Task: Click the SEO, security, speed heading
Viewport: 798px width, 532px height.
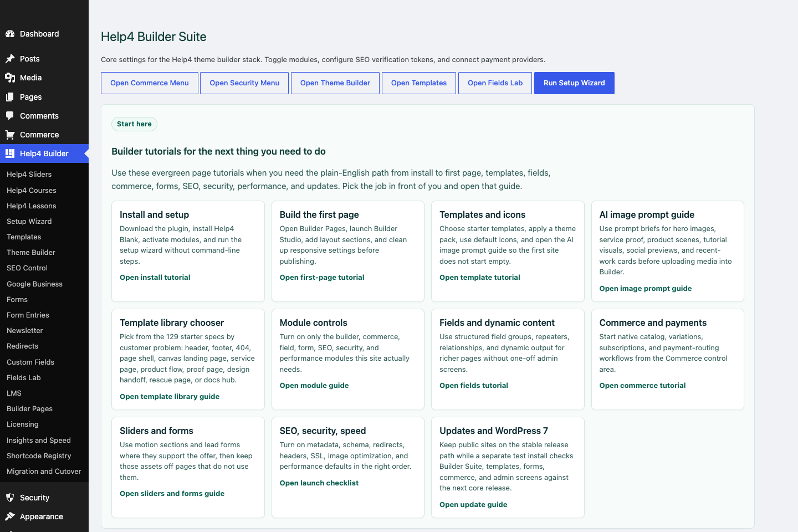Action: point(323,431)
